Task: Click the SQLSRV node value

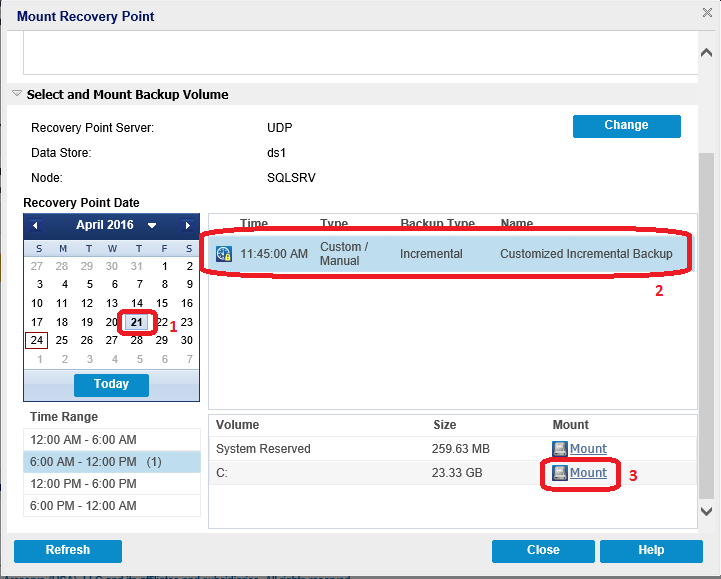Action: 292,178
